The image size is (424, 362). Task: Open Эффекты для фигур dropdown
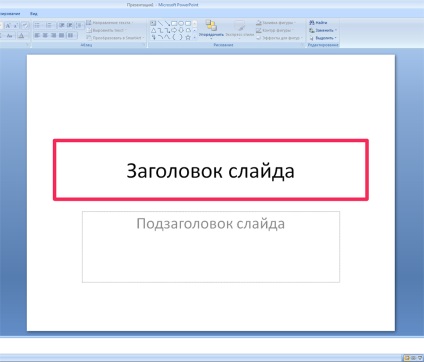click(x=279, y=38)
